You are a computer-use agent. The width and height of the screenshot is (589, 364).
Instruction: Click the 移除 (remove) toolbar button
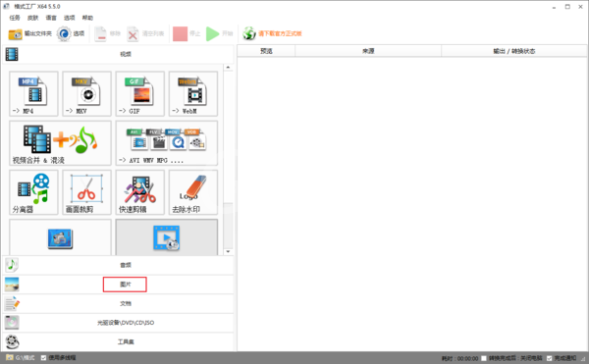(107, 33)
